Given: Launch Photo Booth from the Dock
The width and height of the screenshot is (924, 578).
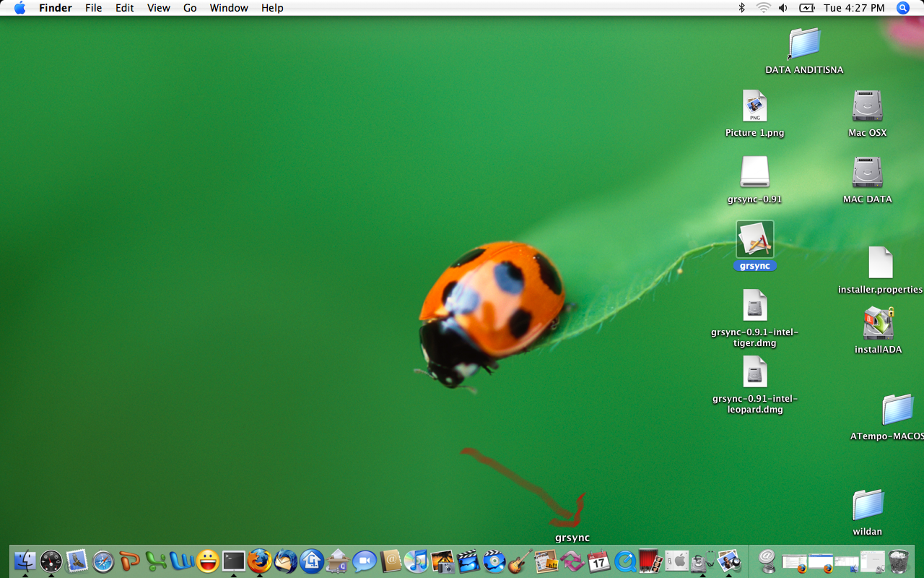Looking at the screenshot, I should pos(650,561).
